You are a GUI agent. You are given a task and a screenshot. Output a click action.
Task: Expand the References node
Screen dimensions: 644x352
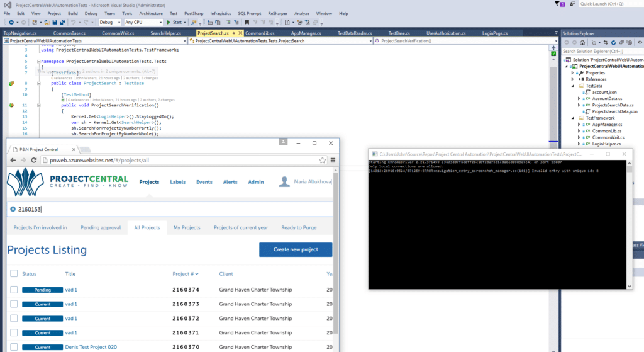pyautogui.click(x=573, y=79)
